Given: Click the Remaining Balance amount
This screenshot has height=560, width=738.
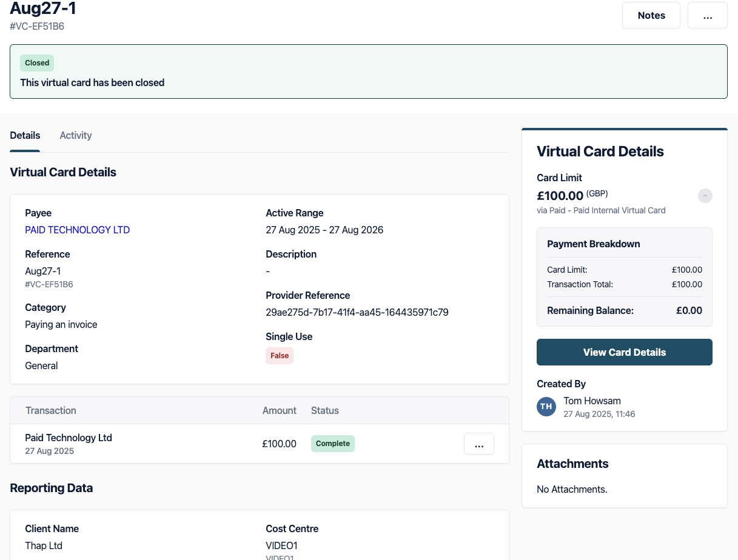Looking at the screenshot, I should tap(689, 310).
